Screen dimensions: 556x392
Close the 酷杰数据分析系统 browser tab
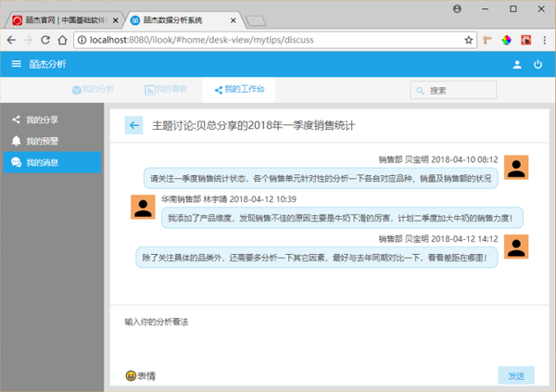[233, 20]
